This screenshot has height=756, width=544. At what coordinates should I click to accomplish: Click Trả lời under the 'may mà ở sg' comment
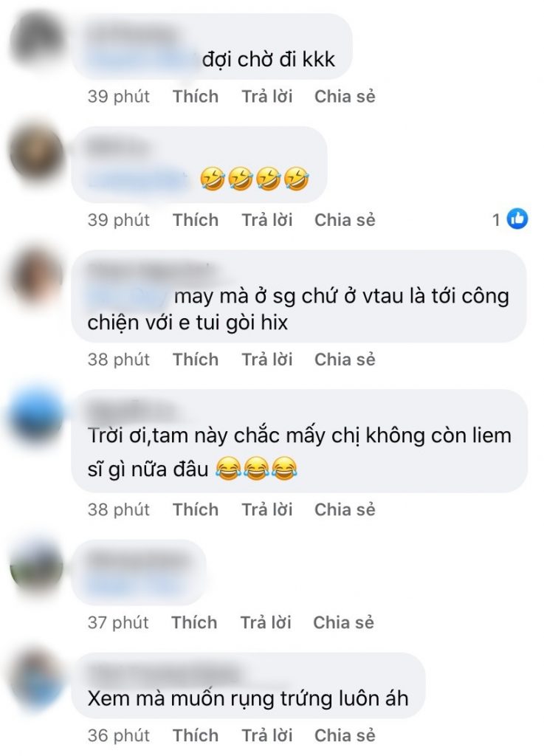[x=267, y=360]
